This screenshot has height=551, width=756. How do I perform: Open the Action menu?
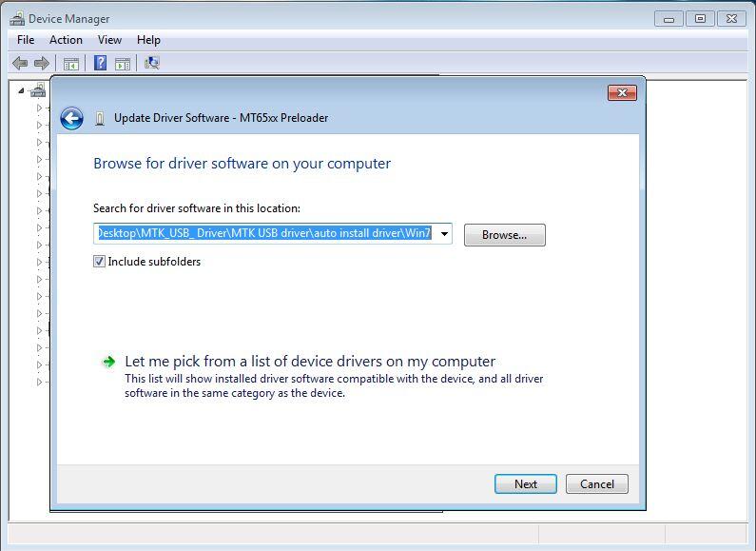(66, 40)
